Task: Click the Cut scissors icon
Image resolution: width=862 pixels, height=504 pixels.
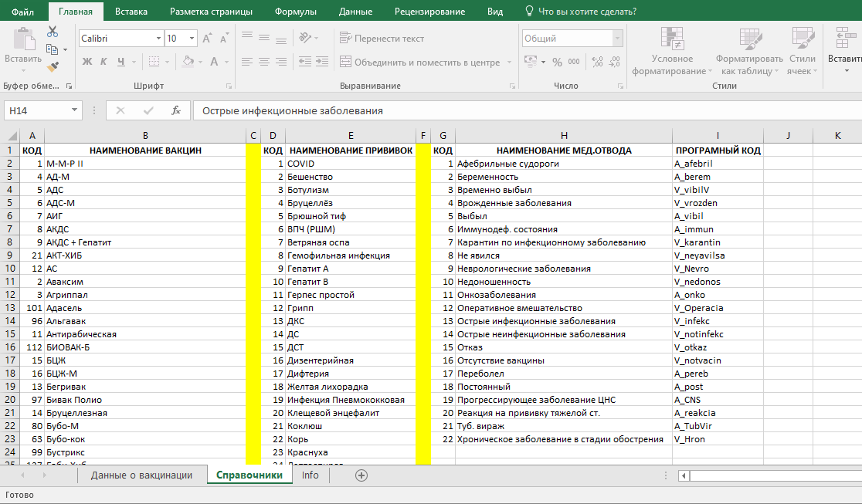Action: (x=53, y=32)
